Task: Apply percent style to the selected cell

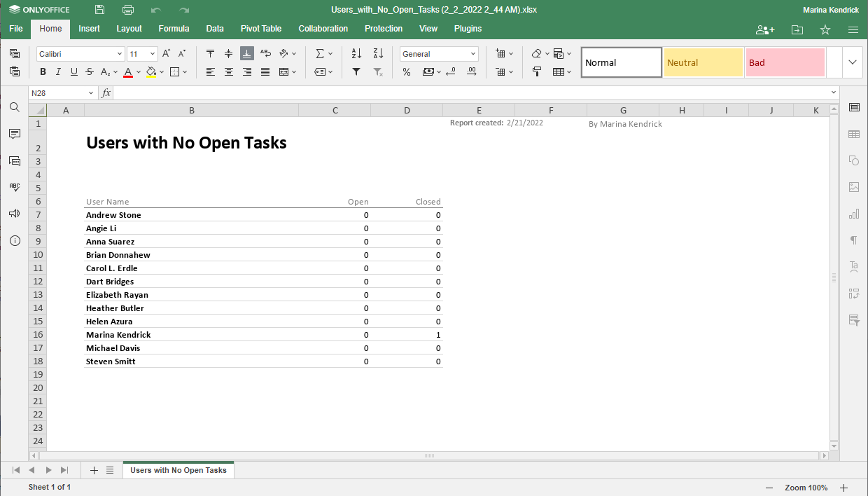Action: click(406, 71)
